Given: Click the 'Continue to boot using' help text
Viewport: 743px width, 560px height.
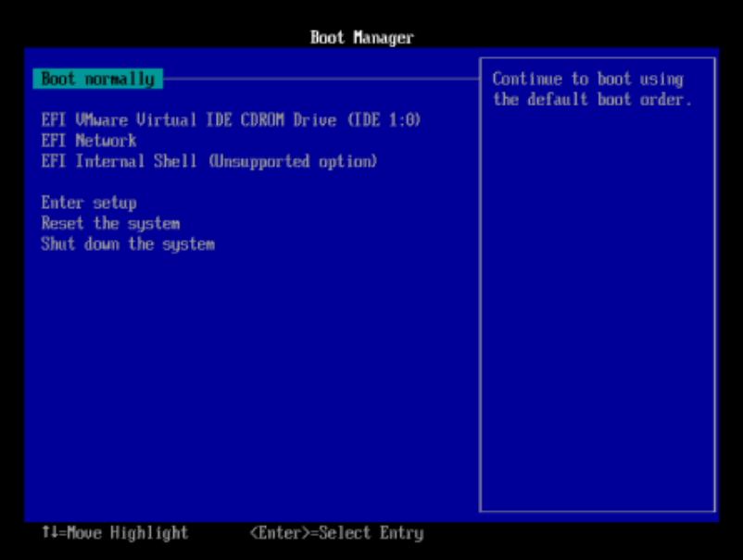Looking at the screenshot, I should point(587,79).
